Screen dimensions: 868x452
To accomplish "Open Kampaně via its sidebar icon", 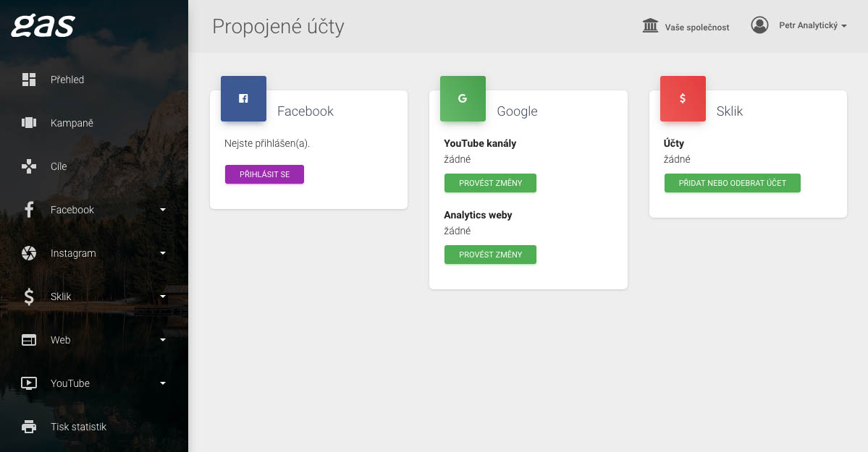I will click(x=29, y=123).
